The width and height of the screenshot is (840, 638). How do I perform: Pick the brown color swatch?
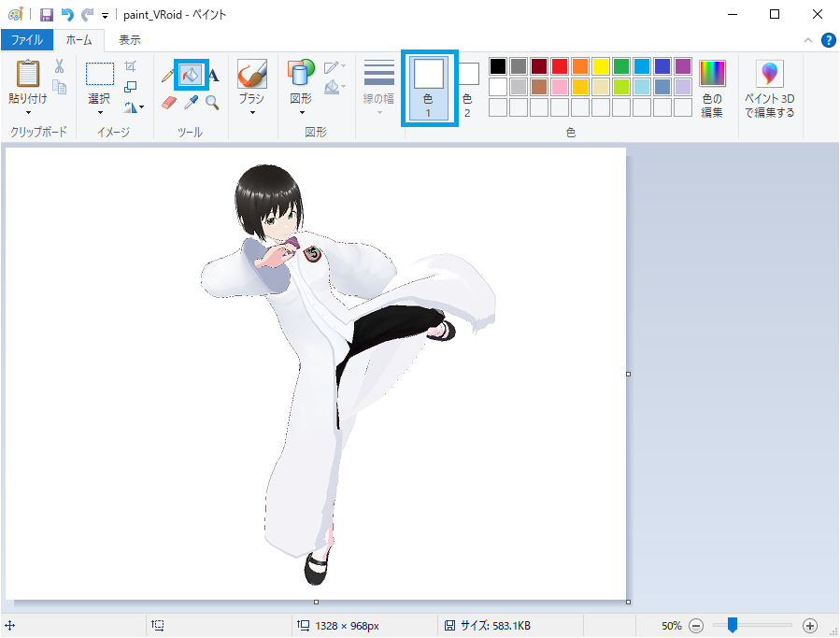coord(539,87)
